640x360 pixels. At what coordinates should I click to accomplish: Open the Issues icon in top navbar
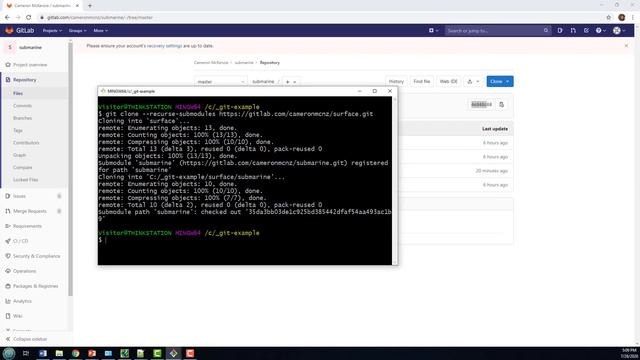click(560, 30)
